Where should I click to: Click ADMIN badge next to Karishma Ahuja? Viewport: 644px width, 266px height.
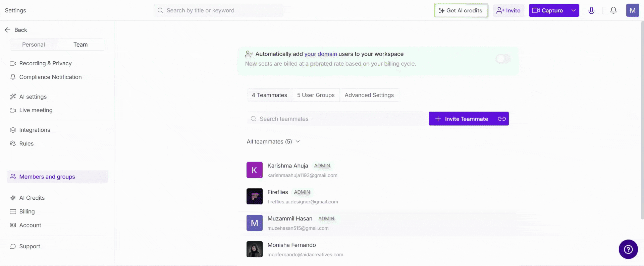click(x=322, y=166)
